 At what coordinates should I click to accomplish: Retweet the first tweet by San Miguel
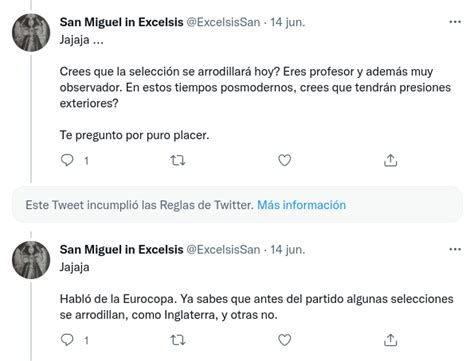(x=178, y=161)
